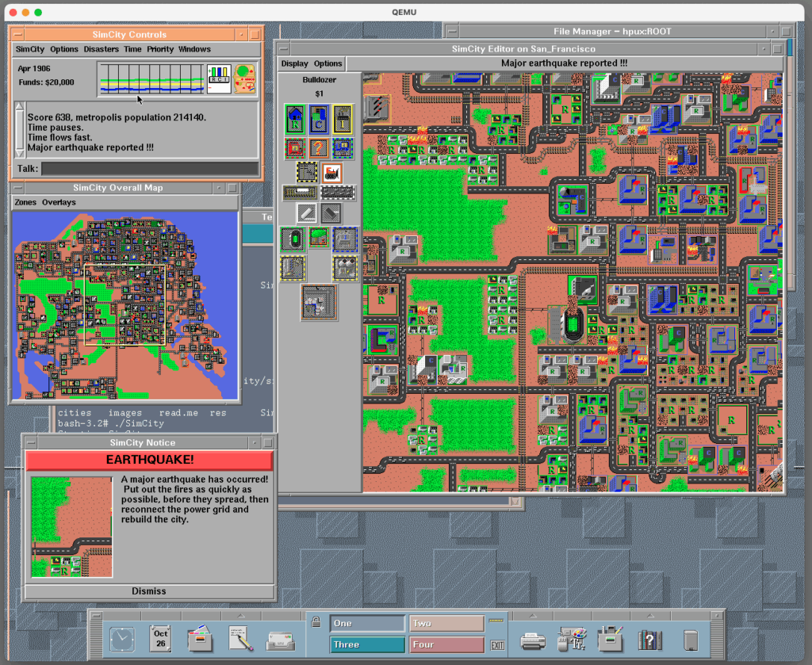
Task: Choose the Query question-mark tool
Action: coord(319,147)
